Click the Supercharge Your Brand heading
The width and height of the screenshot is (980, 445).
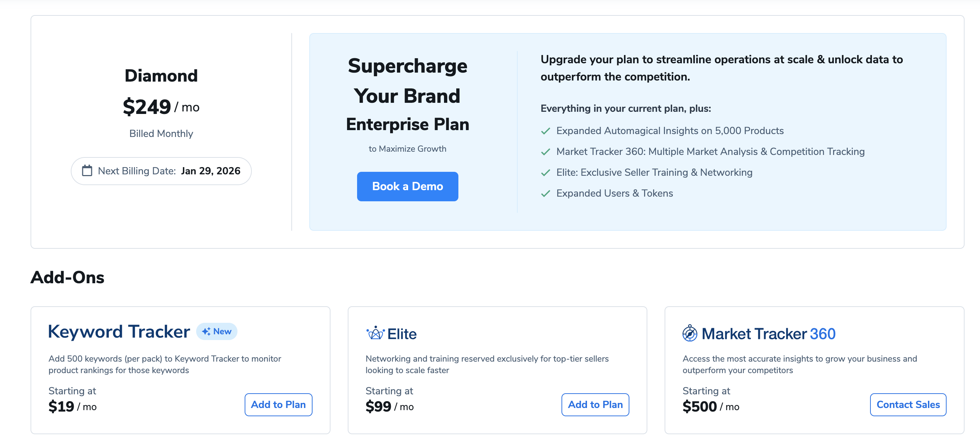[x=407, y=81]
